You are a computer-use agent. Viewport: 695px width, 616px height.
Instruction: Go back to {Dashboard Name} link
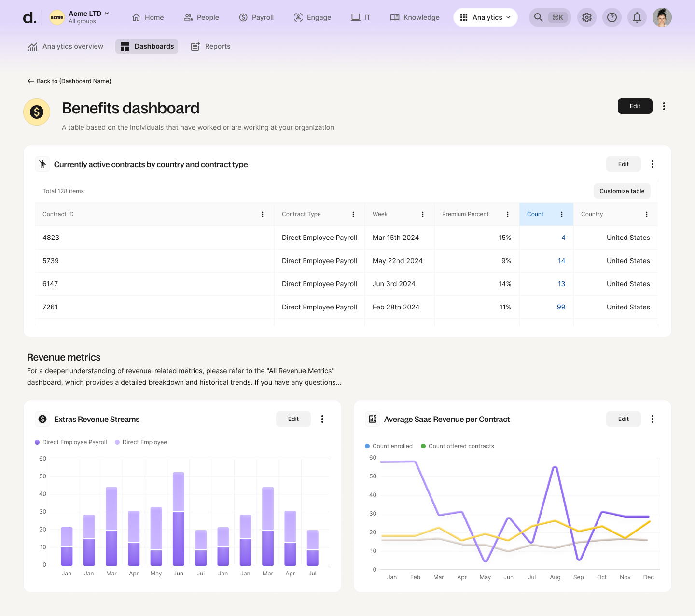(69, 81)
